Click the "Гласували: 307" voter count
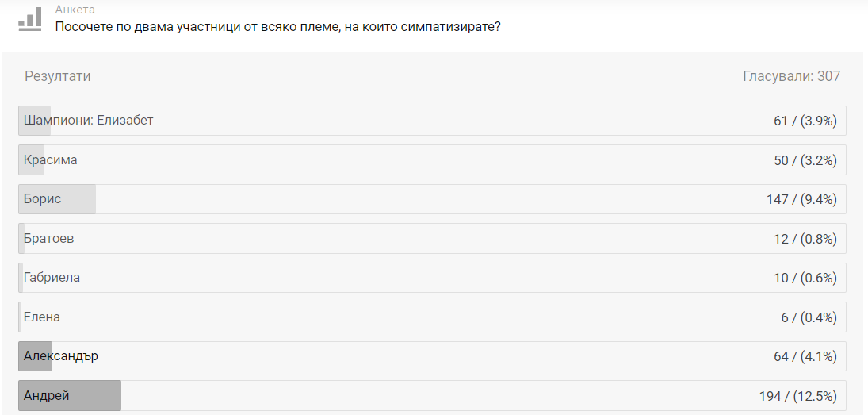 coord(791,76)
